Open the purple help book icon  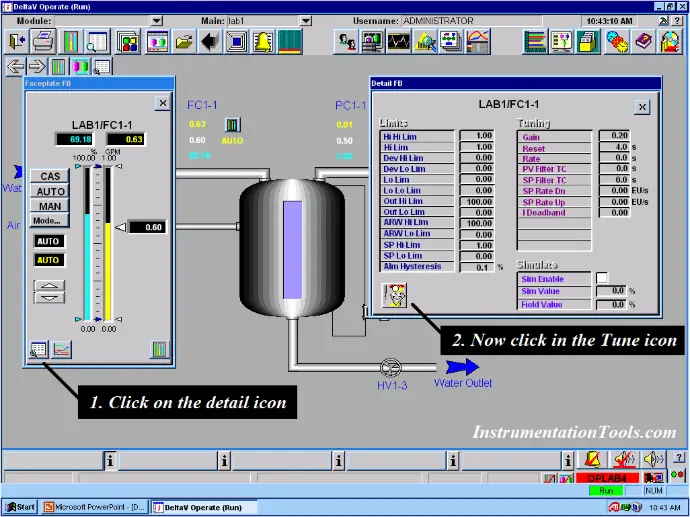coord(644,42)
